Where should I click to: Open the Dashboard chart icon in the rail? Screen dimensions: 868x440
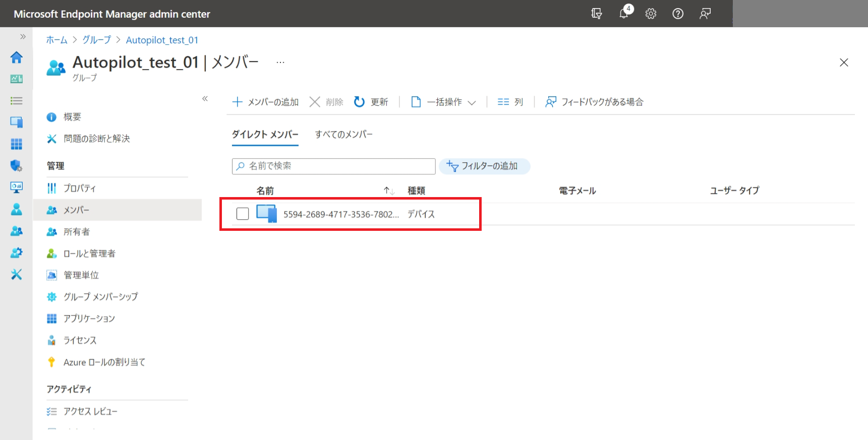tap(17, 79)
